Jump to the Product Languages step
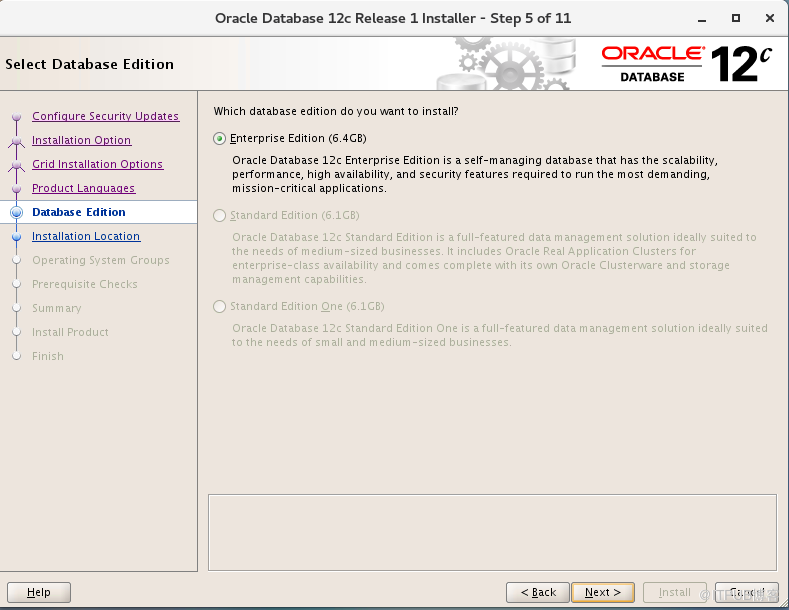 pos(84,188)
